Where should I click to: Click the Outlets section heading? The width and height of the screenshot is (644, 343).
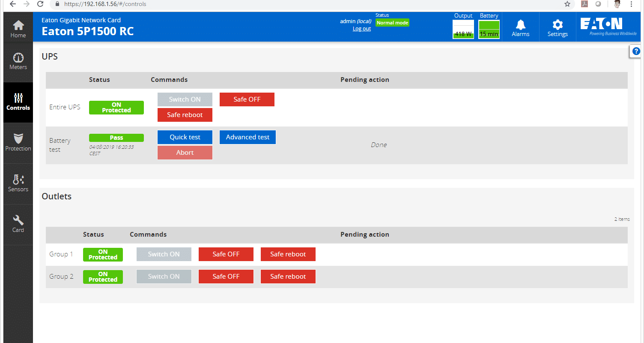tap(57, 196)
